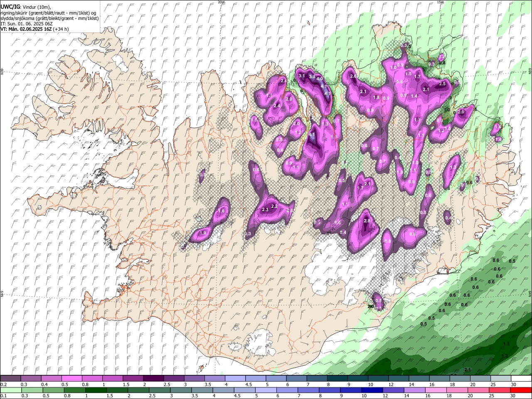This screenshot has height=399, width=532.
Task: Click the 12 label in upper legend
Action: pos(391,384)
